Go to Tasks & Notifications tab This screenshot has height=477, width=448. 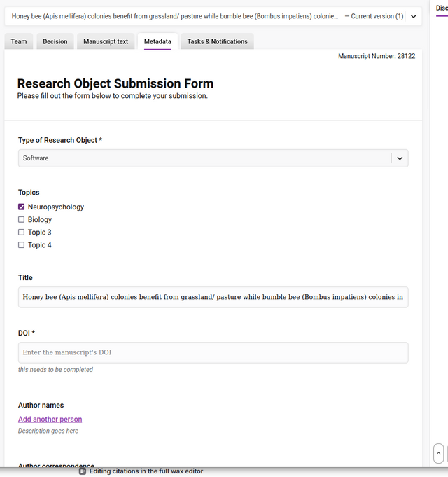click(217, 41)
